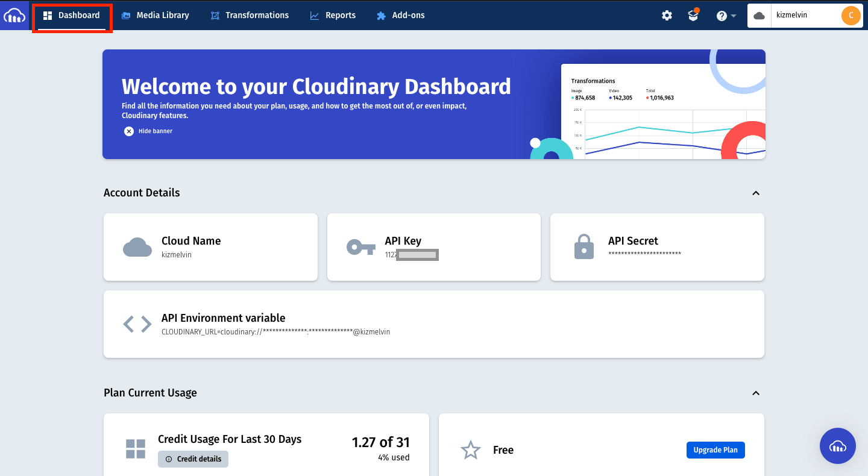
Task: Click the API Secret masked value
Action: tap(644, 254)
